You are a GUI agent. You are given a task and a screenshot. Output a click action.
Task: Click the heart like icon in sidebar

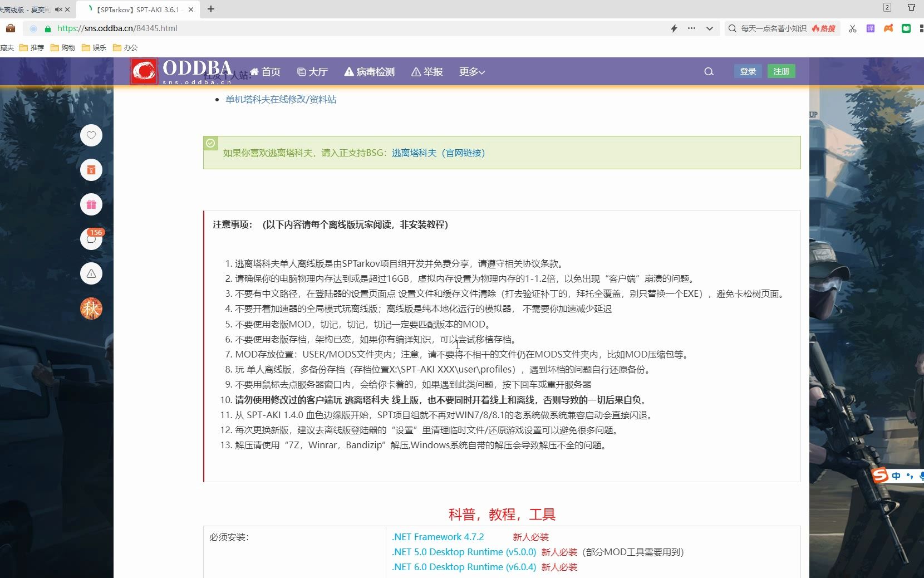pos(91,135)
